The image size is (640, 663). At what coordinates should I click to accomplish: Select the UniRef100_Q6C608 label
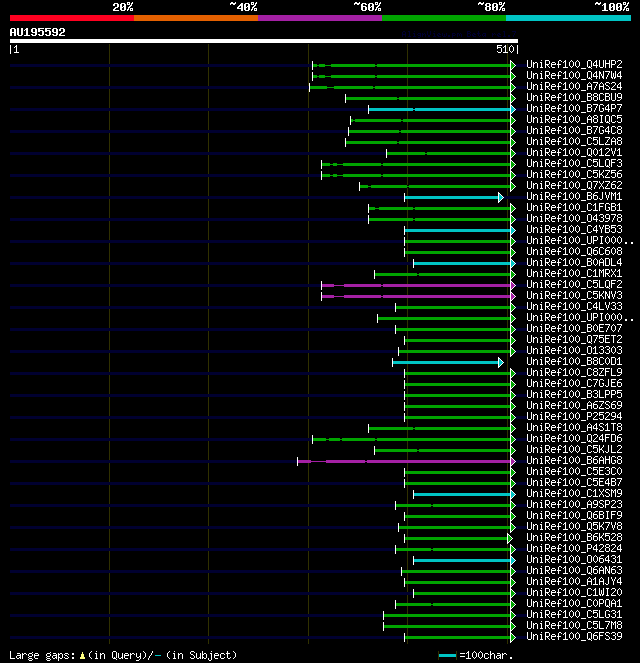point(574,251)
